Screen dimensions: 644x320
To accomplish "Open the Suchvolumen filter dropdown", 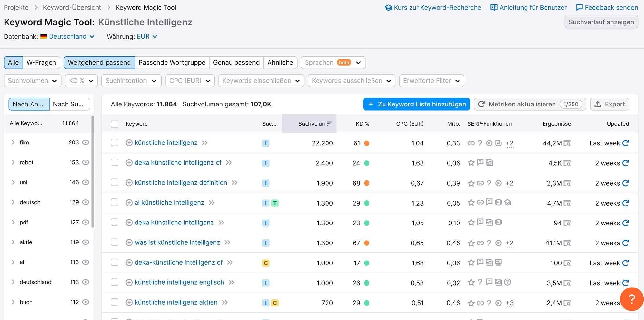I will point(32,80).
